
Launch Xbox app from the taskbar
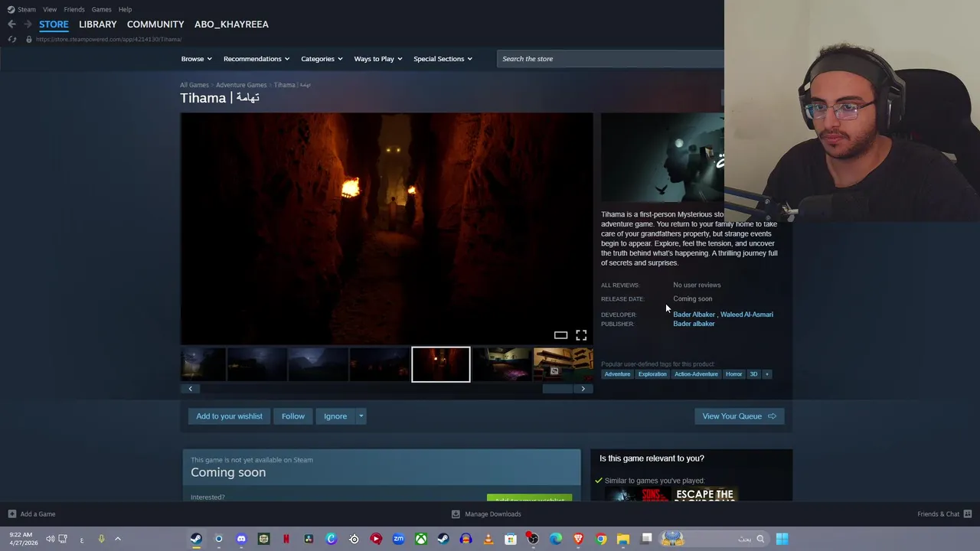pyautogui.click(x=421, y=539)
